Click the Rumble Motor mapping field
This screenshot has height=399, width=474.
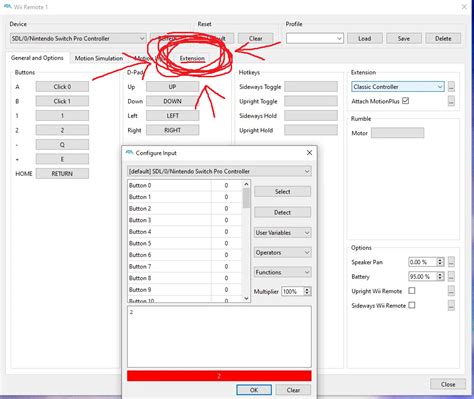(397, 133)
